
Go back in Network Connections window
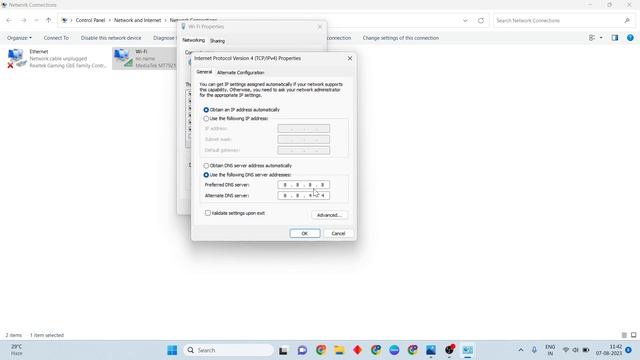pos(9,20)
